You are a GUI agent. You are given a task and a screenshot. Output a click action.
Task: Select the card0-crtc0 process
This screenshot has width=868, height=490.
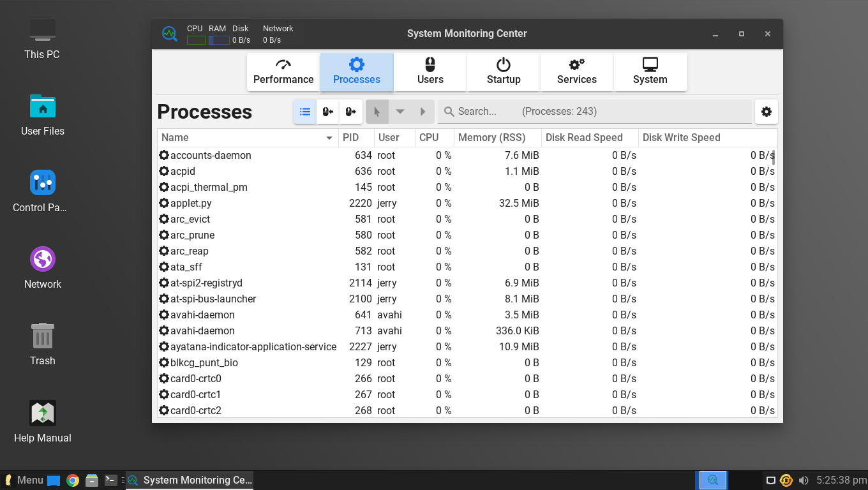(x=467, y=378)
